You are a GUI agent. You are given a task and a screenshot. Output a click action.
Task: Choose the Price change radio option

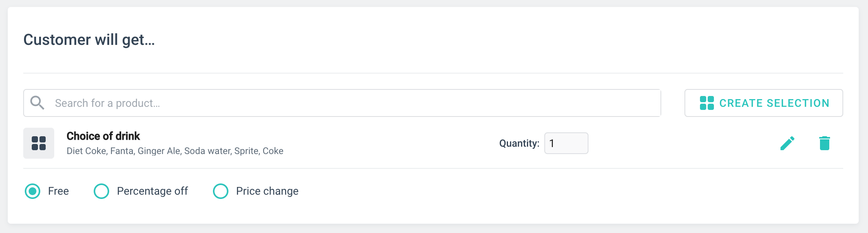pyautogui.click(x=221, y=191)
